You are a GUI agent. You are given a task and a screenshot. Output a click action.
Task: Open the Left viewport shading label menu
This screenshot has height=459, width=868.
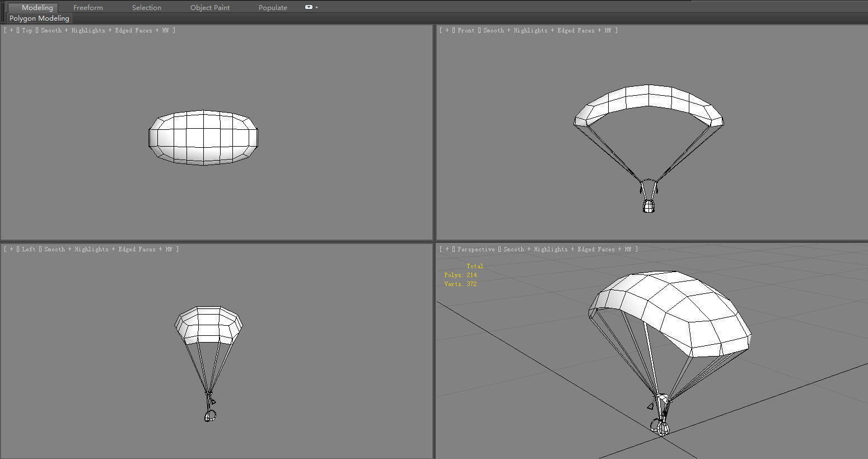108,249
